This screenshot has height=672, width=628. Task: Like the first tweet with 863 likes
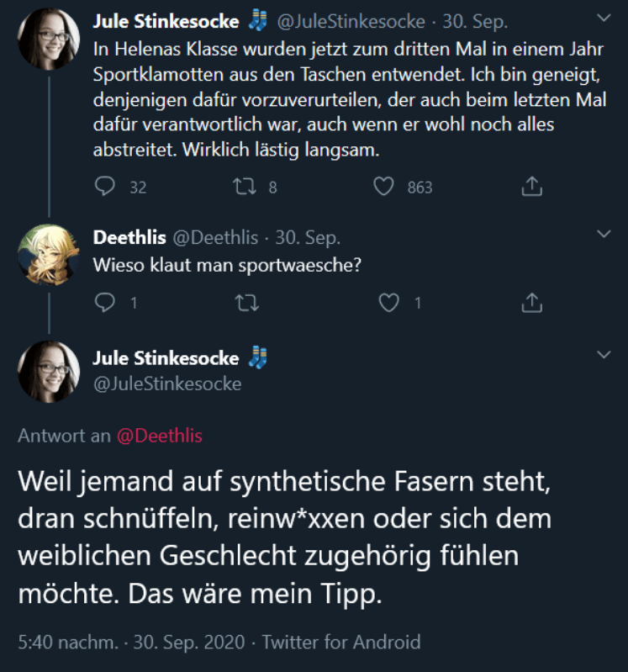point(385,187)
